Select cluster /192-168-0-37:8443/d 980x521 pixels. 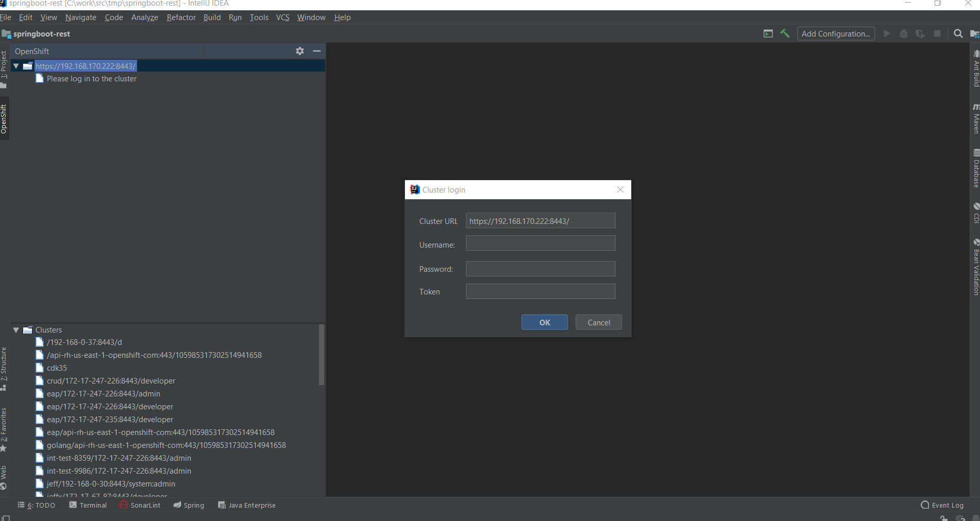click(84, 342)
